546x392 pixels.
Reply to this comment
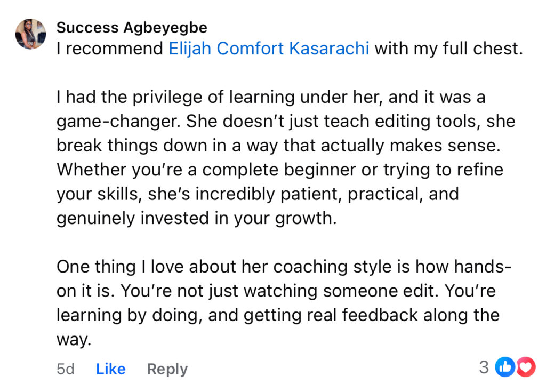(167, 369)
